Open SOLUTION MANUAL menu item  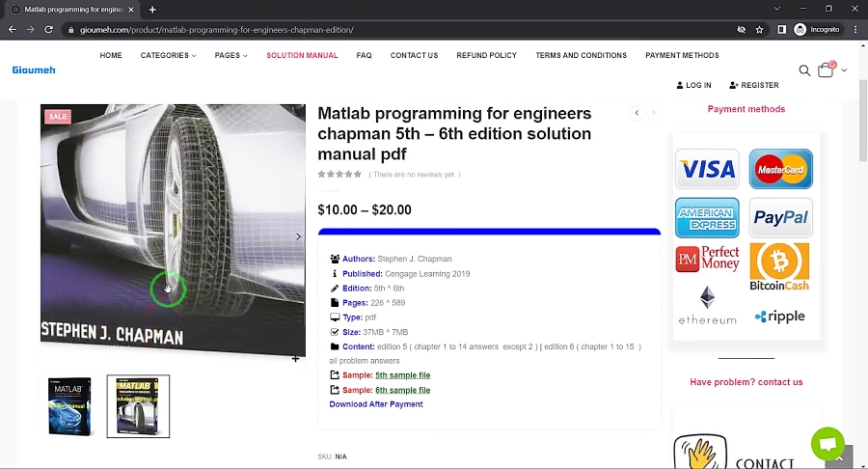click(x=302, y=55)
